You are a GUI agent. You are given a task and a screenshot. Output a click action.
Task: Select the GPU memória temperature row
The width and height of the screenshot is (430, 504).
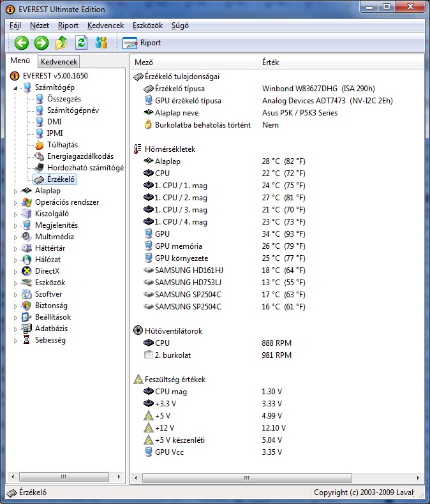(x=225, y=246)
